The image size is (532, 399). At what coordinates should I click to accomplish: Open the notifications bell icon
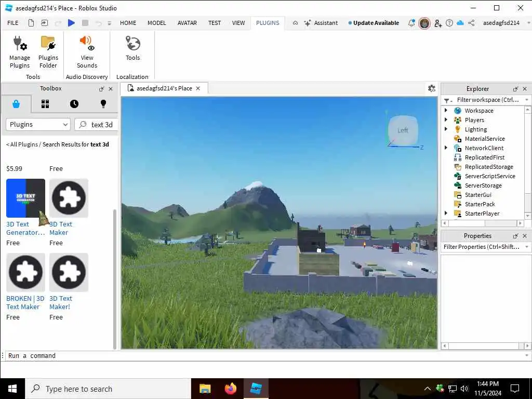(411, 23)
